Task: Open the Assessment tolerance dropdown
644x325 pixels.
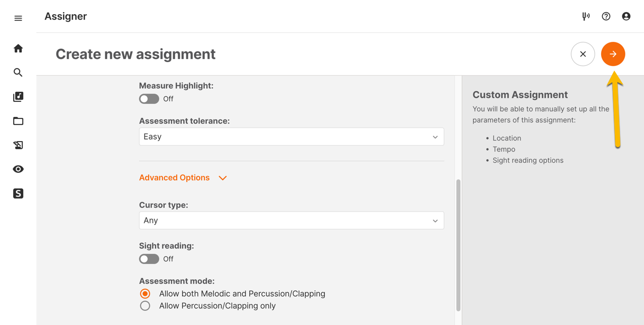Action: tap(292, 137)
